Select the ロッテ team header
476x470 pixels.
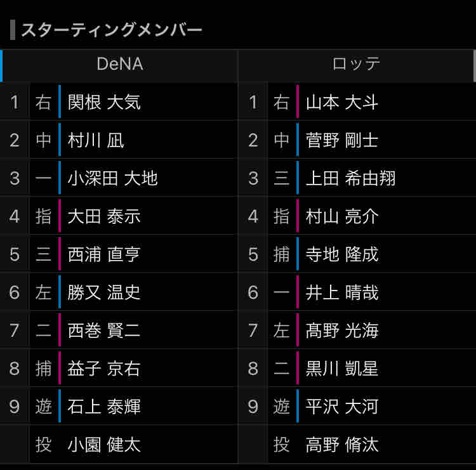356,63
